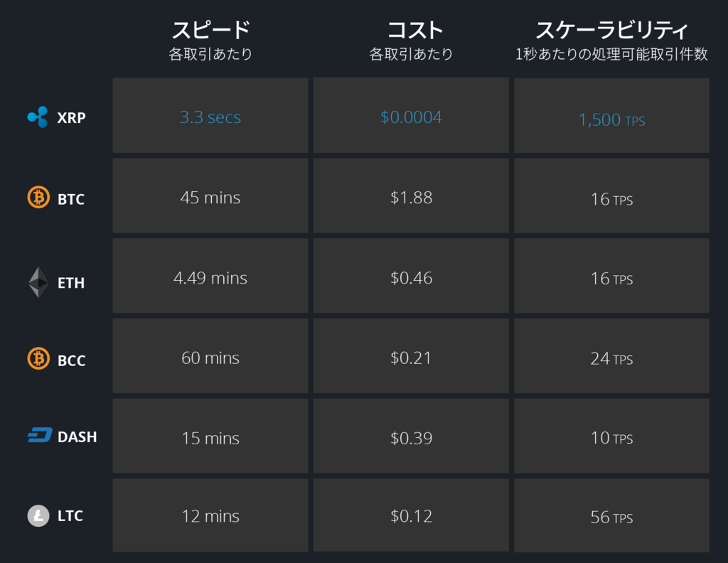Screen dimensions: 728x563
Task: Click the blue DASH logo icon
Action: [x=40, y=435]
